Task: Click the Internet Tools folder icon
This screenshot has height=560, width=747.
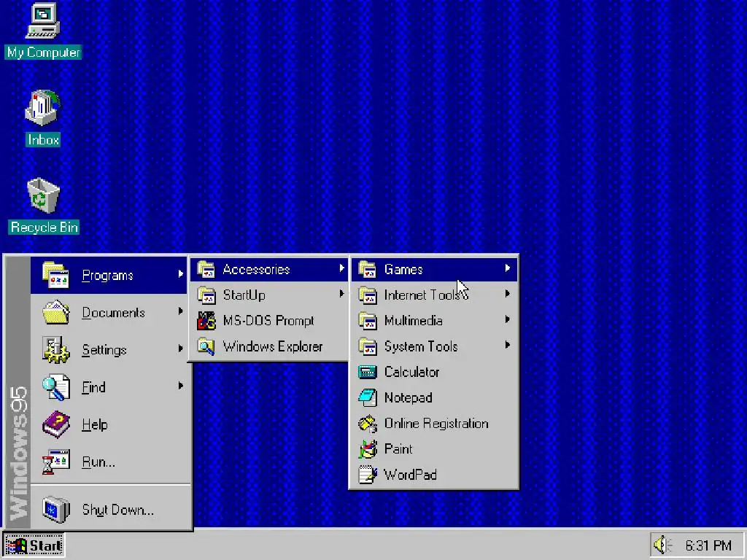Action: pyautogui.click(x=368, y=295)
